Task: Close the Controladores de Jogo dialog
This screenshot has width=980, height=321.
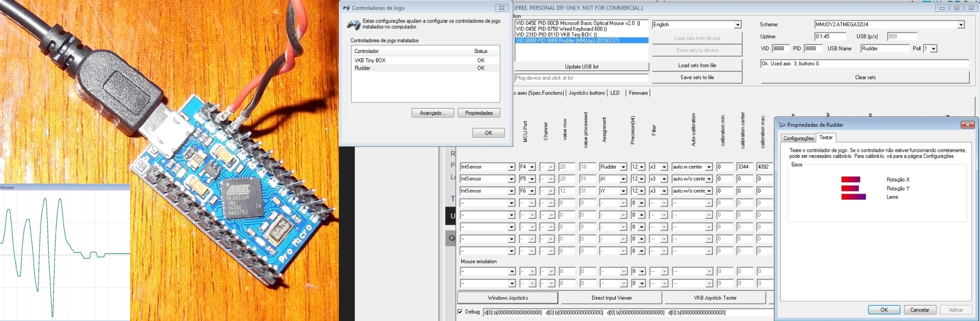Action: 501,8
